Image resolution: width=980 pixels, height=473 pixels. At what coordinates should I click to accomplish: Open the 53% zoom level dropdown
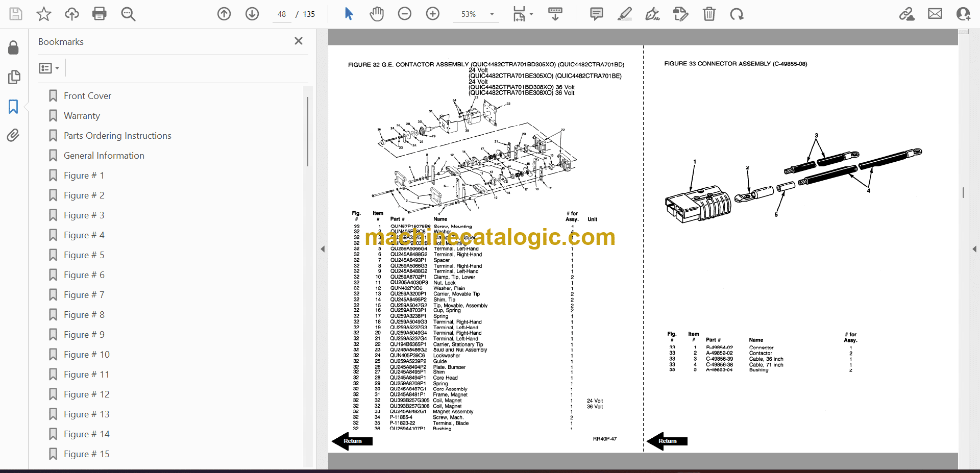[x=492, y=14]
